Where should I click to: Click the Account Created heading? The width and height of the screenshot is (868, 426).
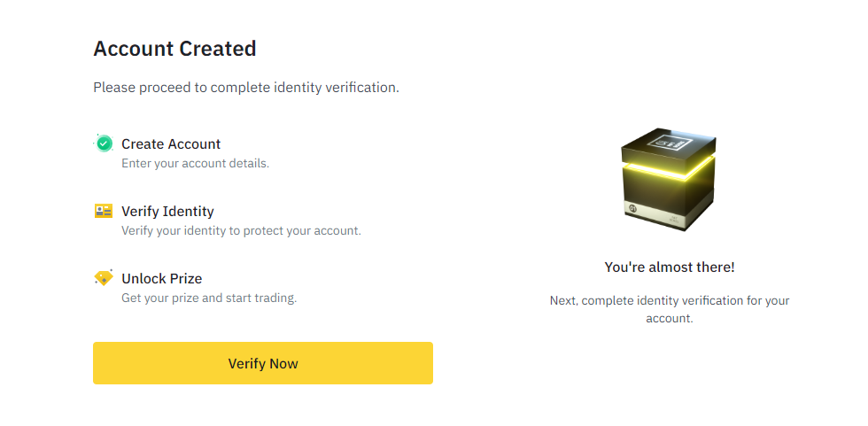[174, 49]
